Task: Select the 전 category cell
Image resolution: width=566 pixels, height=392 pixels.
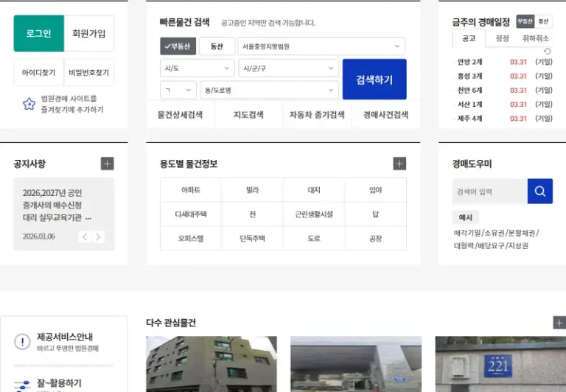Action: point(252,214)
